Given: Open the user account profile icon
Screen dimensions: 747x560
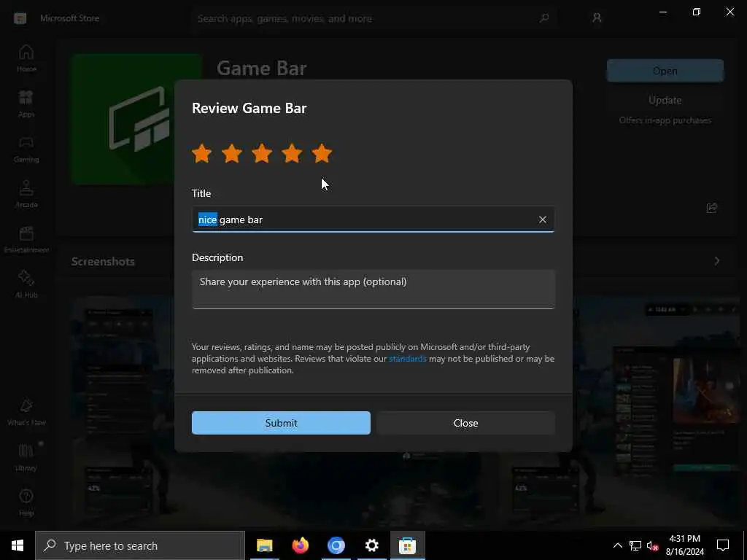Looking at the screenshot, I should pos(597,18).
